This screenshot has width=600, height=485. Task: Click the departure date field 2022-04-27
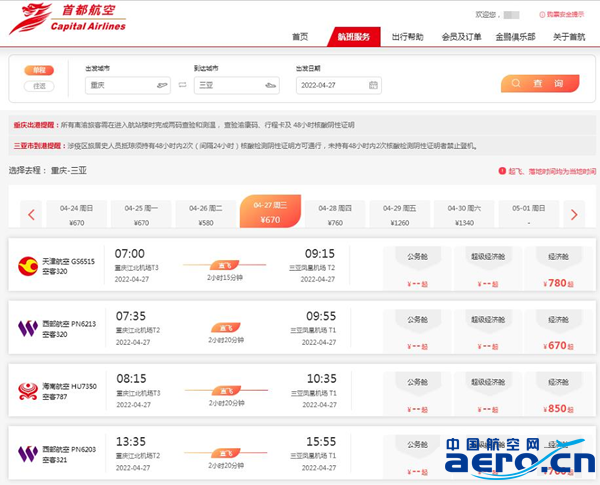(339, 85)
